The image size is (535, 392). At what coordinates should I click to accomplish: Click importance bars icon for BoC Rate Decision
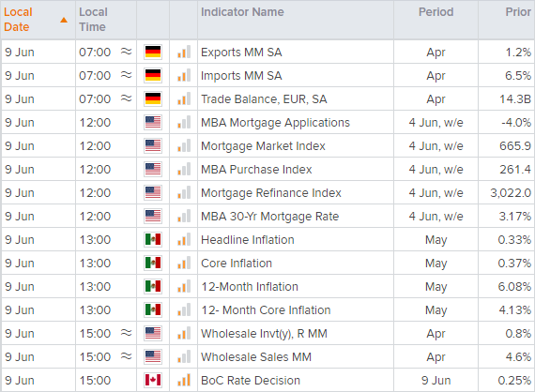click(184, 380)
